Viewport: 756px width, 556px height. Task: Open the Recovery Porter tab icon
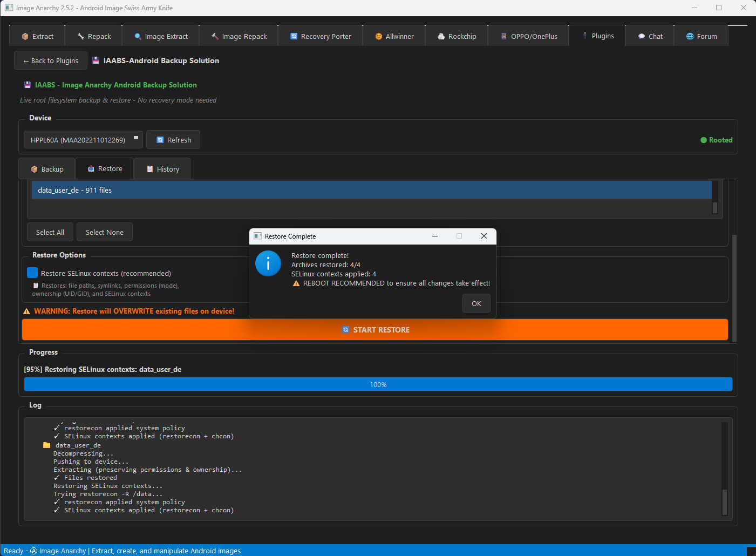pyautogui.click(x=294, y=36)
